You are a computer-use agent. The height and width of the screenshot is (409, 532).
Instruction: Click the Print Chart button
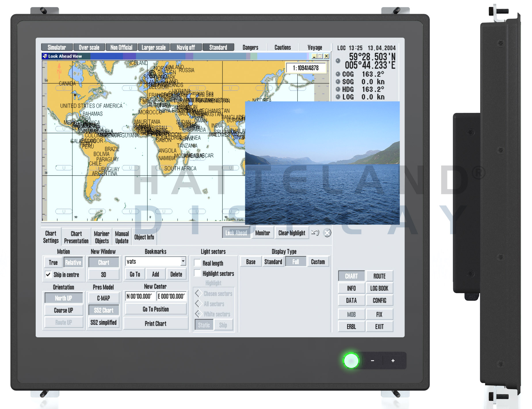pos(156,324)
